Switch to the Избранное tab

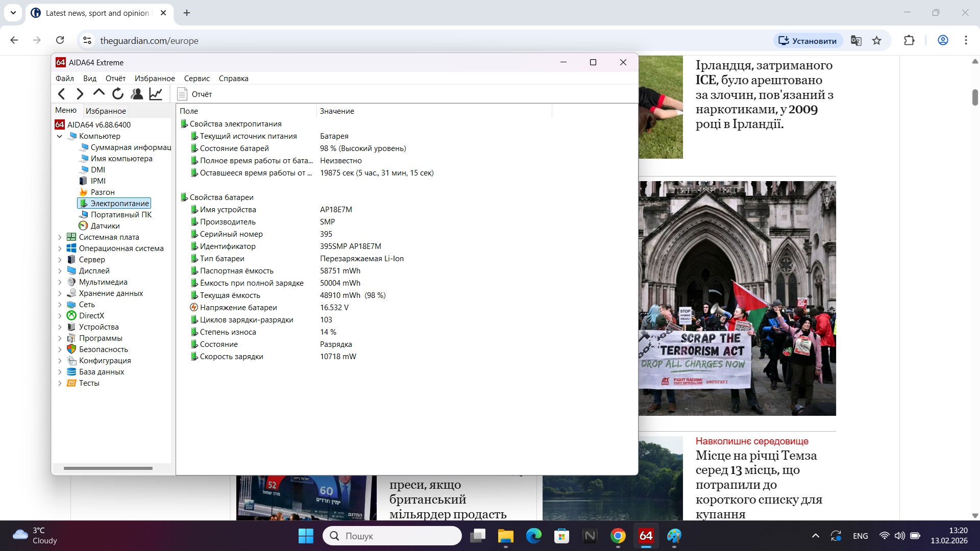pyautogui.click(x=106, y=111)
